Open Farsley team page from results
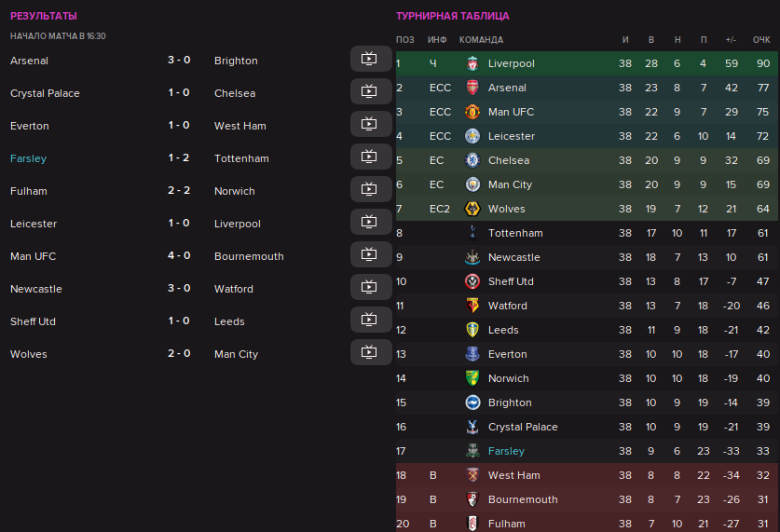Screen dimensions: 780x532 [28, 158]
